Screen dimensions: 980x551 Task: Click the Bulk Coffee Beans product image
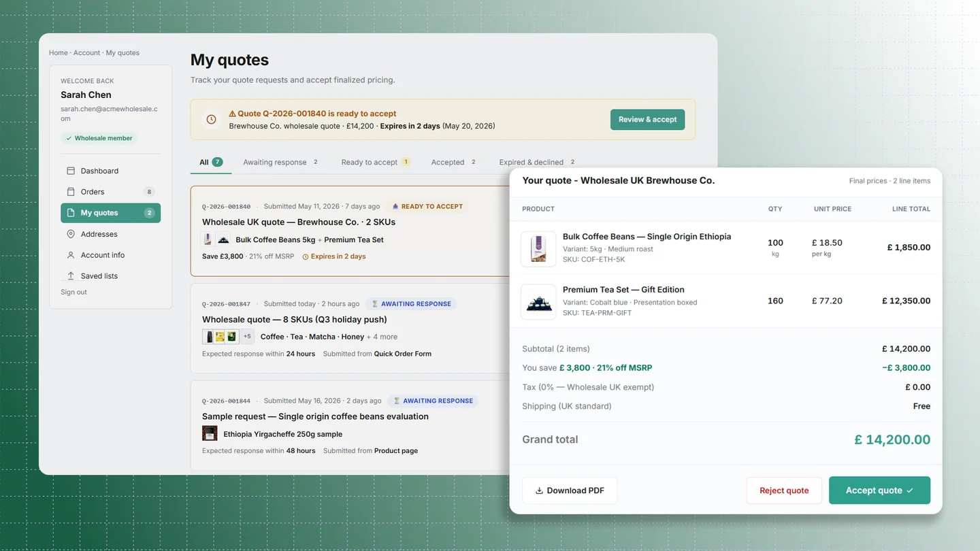538,248
